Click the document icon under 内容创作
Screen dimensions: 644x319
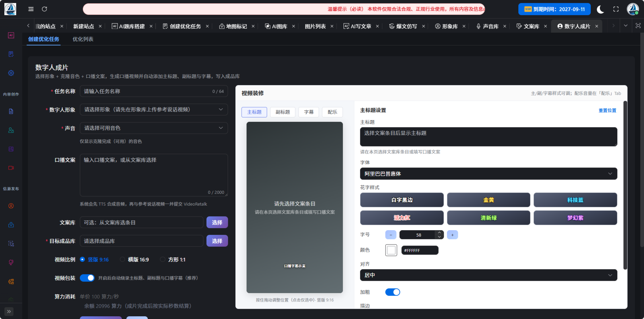(11, 111)
